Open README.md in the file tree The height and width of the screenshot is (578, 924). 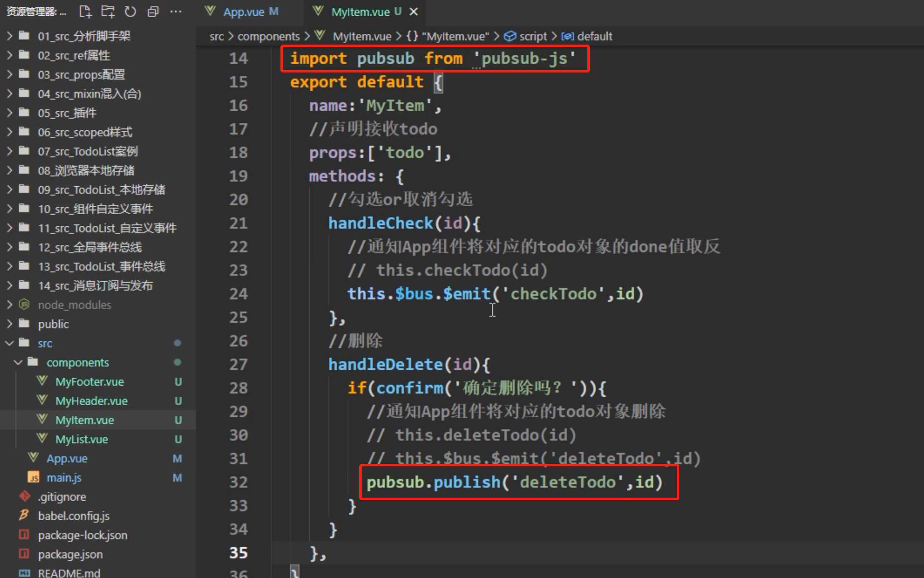[x=69, y=573]
